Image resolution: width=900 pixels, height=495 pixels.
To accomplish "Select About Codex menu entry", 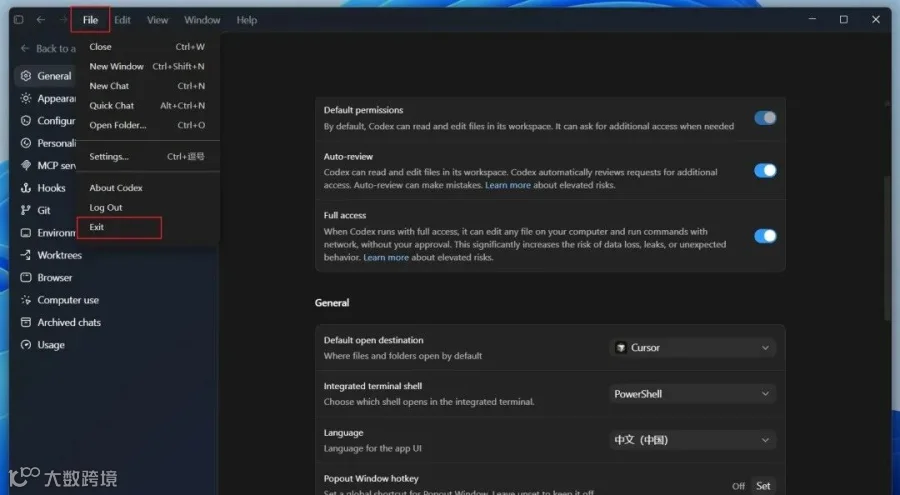I will tap(148, 188).
